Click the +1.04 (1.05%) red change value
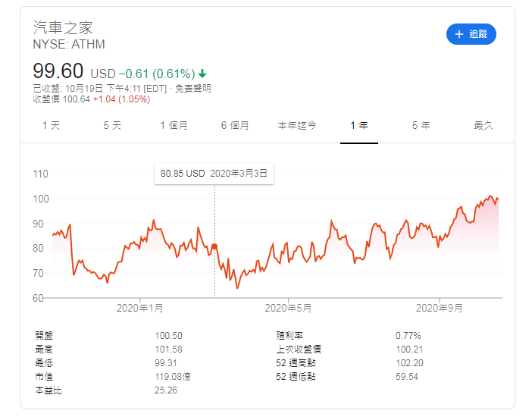Screen dimensions: 532x420 coord(121,99)
